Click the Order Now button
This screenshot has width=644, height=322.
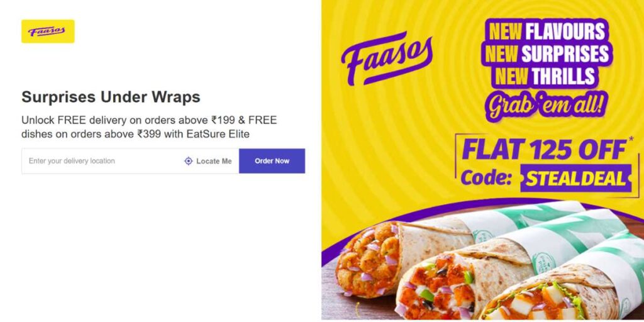[272, 161]
